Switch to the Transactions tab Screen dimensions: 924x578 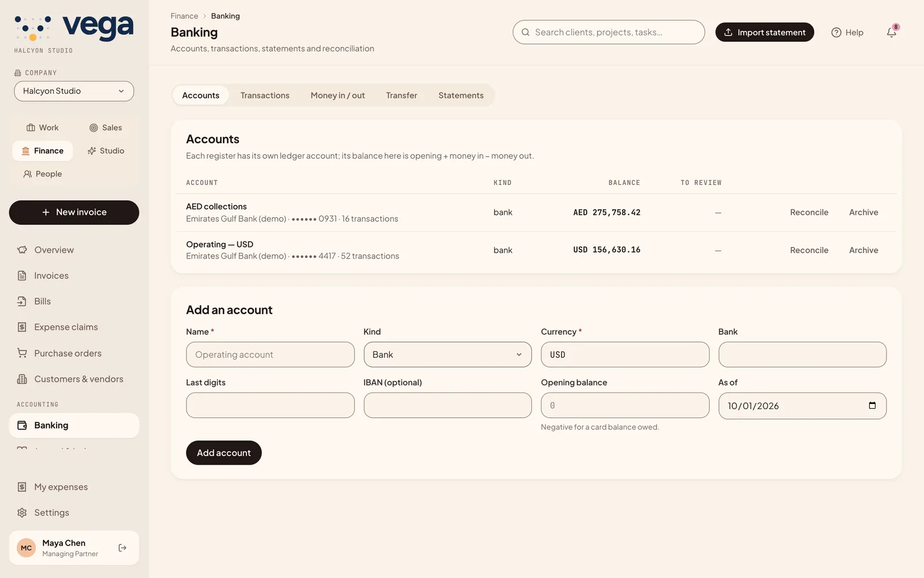265,95
